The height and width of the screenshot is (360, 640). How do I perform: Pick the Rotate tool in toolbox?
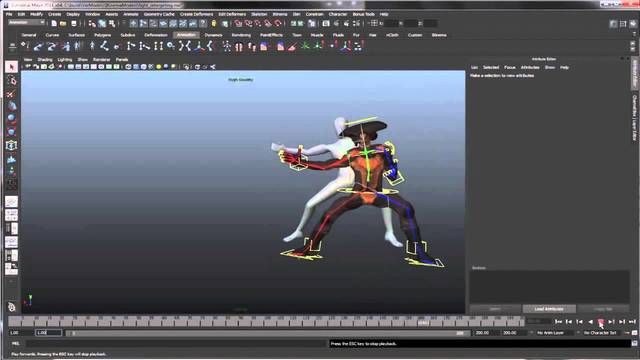11,119
